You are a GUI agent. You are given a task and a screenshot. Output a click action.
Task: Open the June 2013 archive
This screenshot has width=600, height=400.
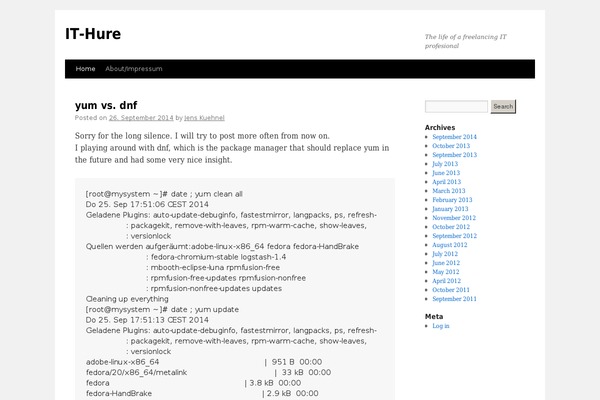[x=446, y=173]
